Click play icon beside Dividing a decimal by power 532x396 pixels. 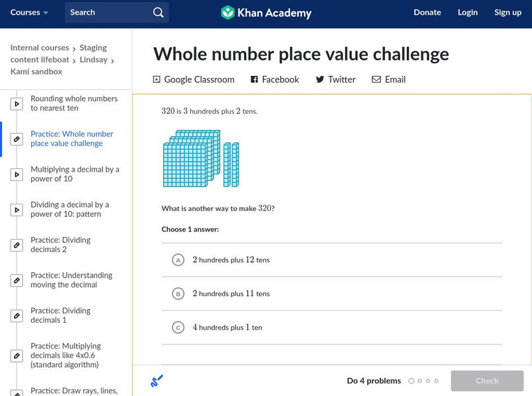17,210
